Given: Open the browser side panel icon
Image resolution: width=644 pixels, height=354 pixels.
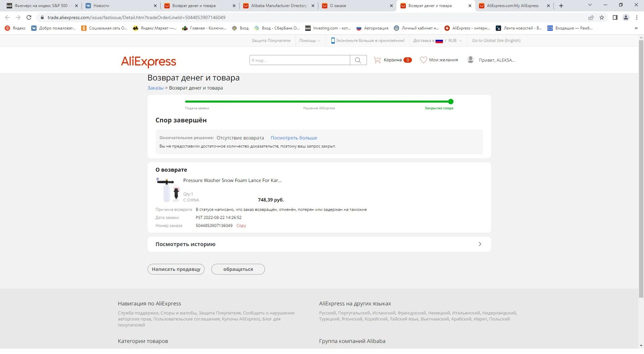Looking at the screenshot, I should pyautogui.click(x=615, y=17).
